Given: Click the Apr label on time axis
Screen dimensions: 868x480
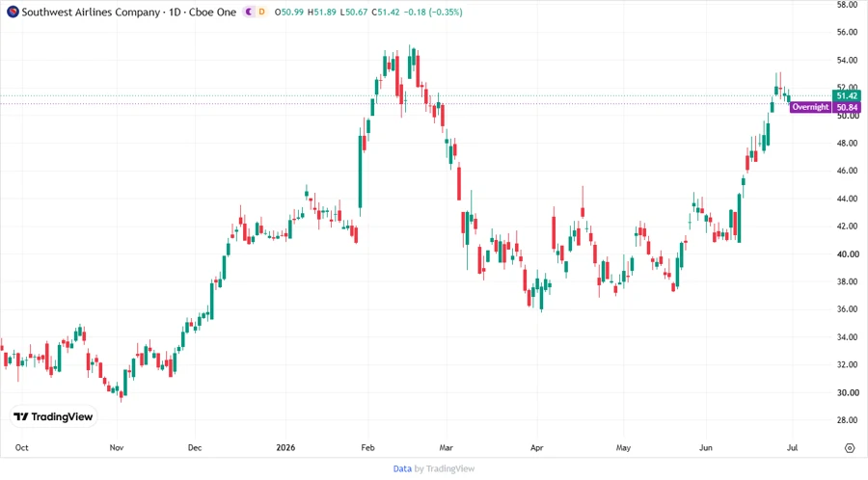Looking at the screenshot, I should tap(536, 447).
